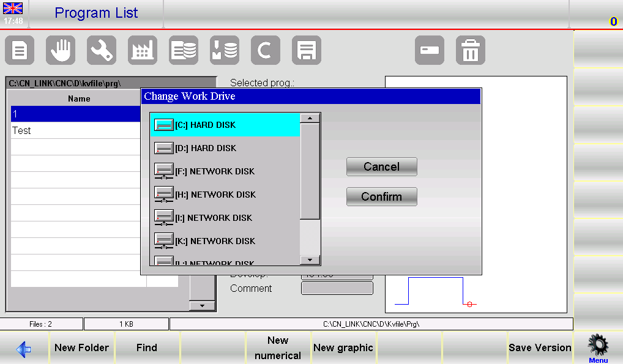
Task: Click the database transfer icon
Action: coord(224,50)
